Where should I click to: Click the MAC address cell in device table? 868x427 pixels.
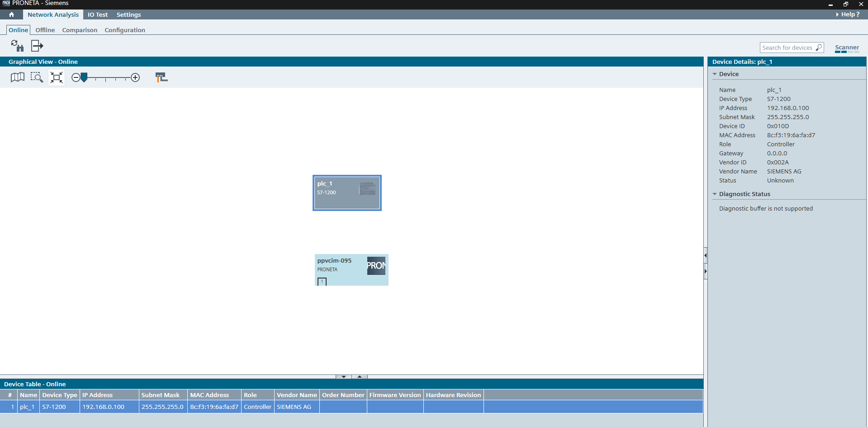click(214, 407)
